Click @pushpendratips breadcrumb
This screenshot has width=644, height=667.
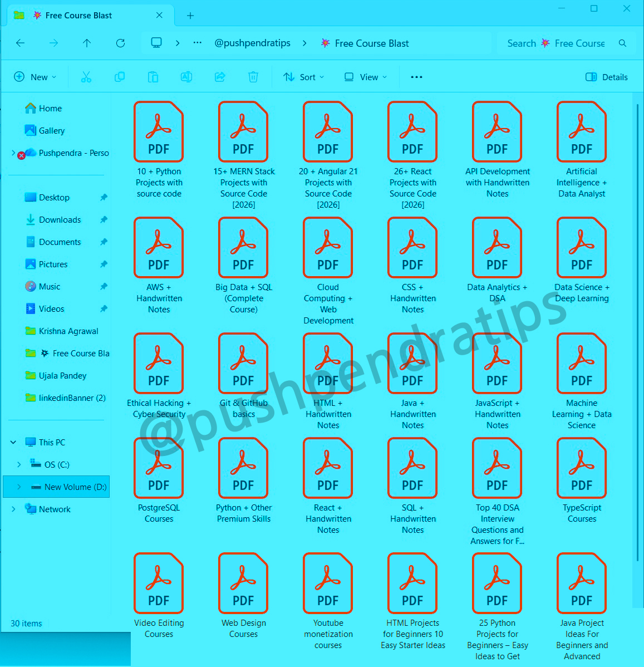pyautogui.click(x=252, y=43)
